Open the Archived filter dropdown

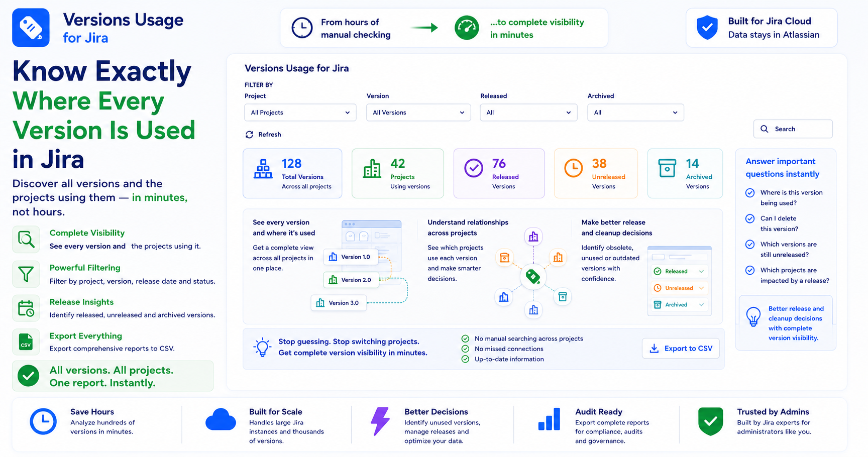(635, 112)
